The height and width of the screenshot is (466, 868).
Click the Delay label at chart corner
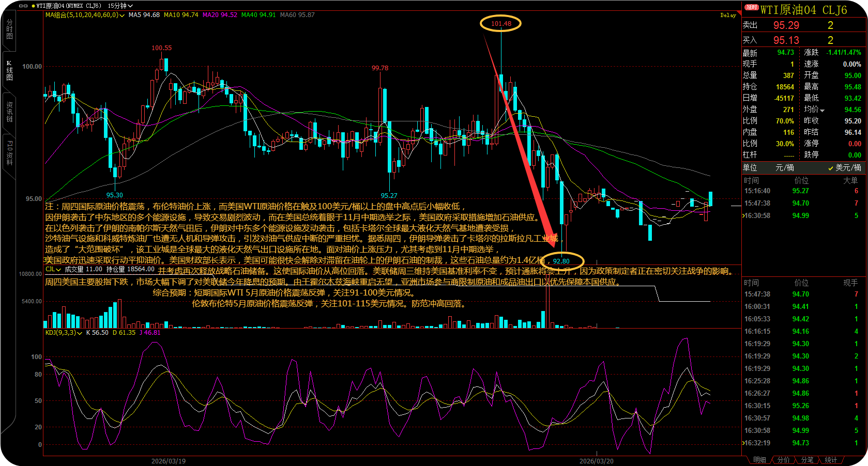(x=728, y=15)
